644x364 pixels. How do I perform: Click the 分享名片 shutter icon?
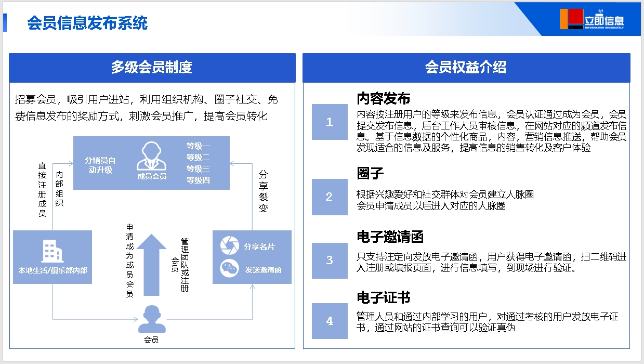click(x=229, y=245)
